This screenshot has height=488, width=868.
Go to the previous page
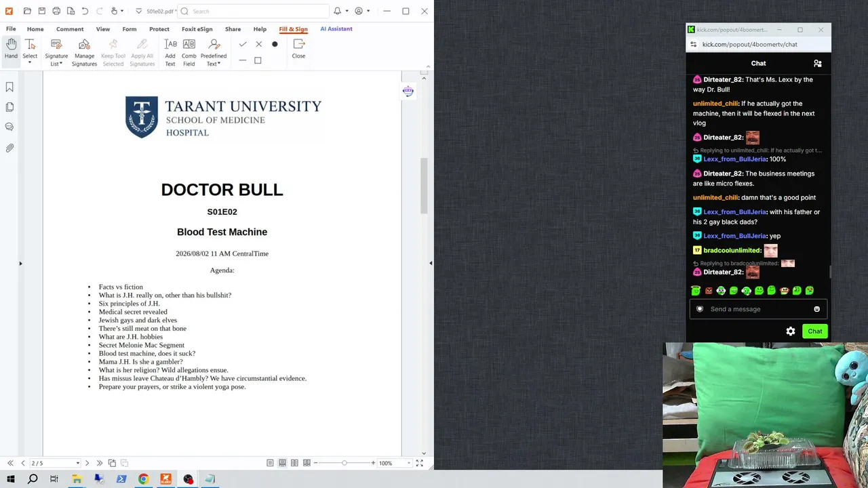tap(23, 463)
